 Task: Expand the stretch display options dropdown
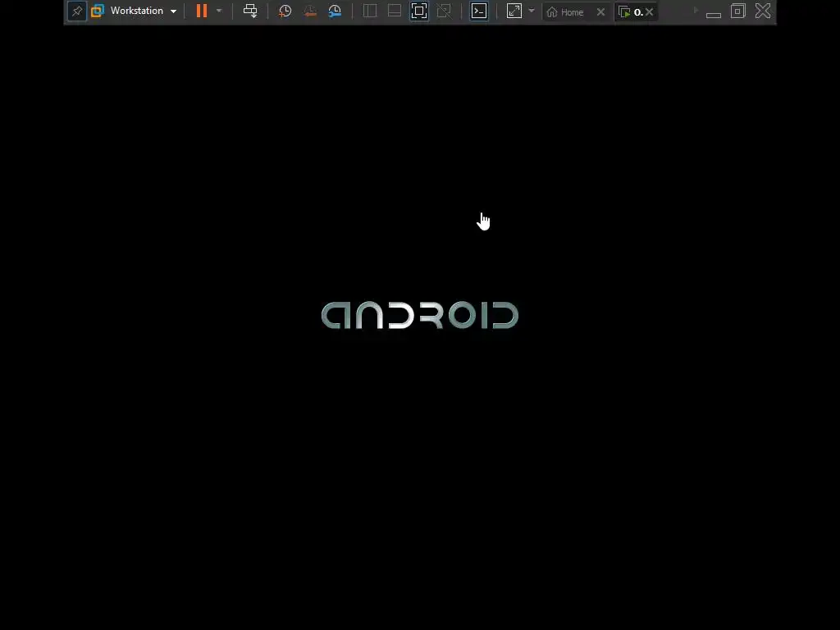point(532,11)
